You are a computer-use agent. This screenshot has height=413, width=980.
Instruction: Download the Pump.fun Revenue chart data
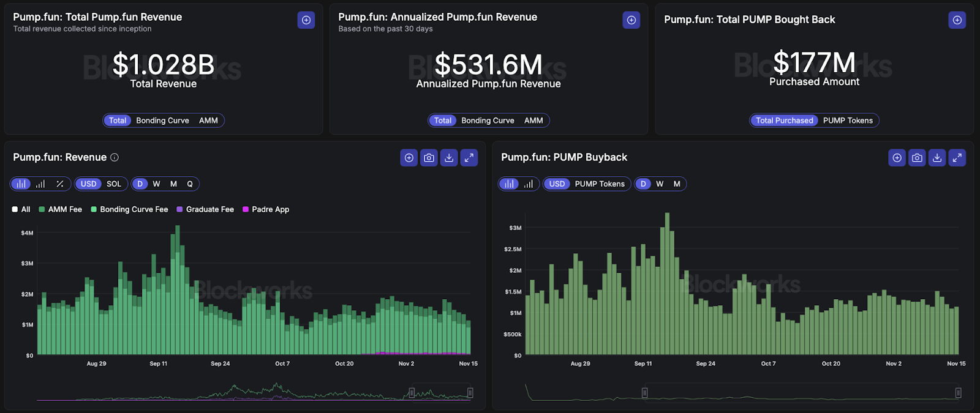pyautogui.click(x=449, y=158)
